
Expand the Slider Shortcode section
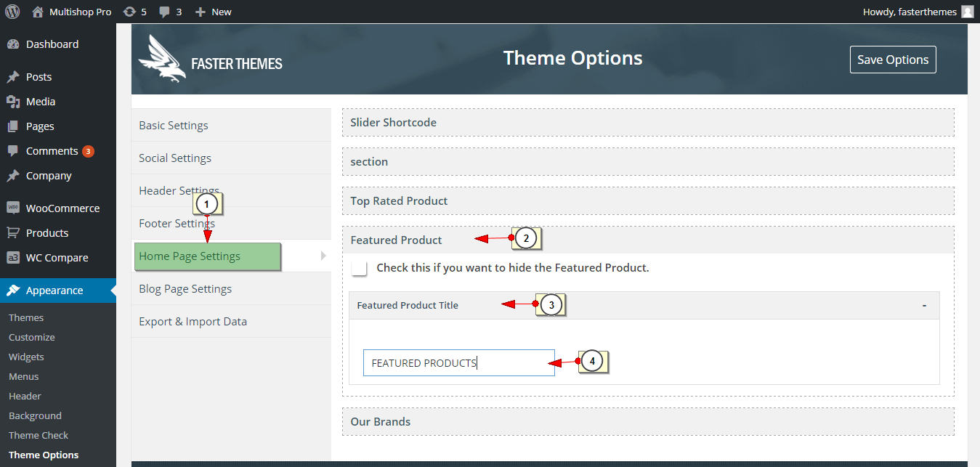pos(648,123)
